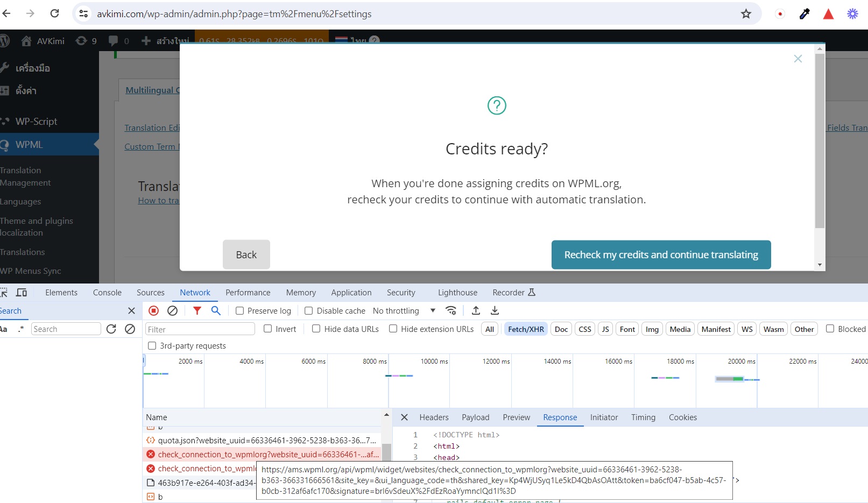The width and height of the screenshot is (868, 503).
Task: Import HAR file with upload arrow
Action: pos(476,310)
